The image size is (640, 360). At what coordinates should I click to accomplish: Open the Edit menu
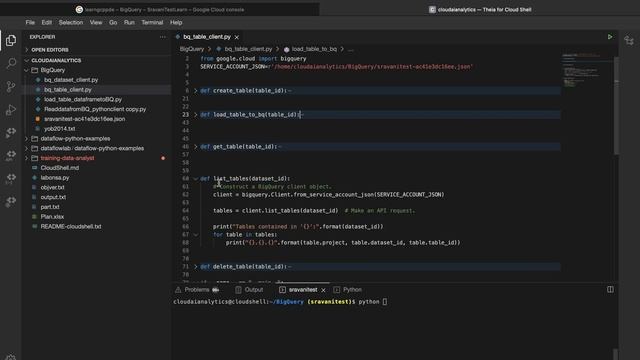[x=47, y=22]
